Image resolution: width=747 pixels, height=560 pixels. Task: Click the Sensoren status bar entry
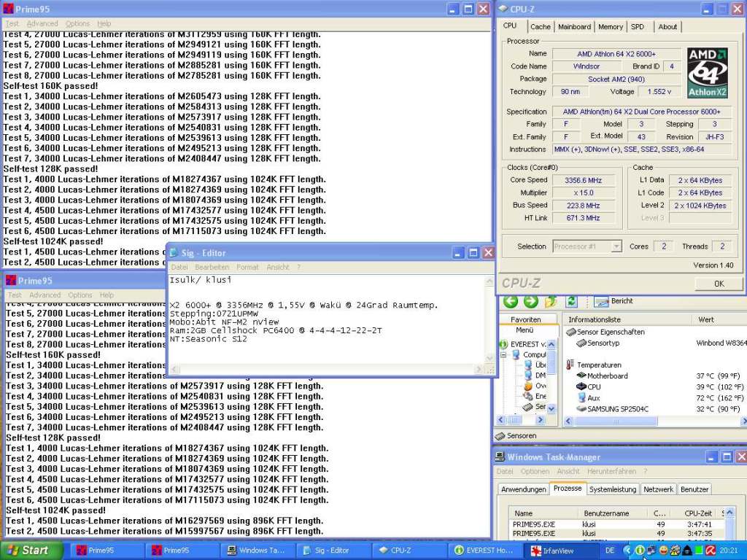(x=516, y=436)
